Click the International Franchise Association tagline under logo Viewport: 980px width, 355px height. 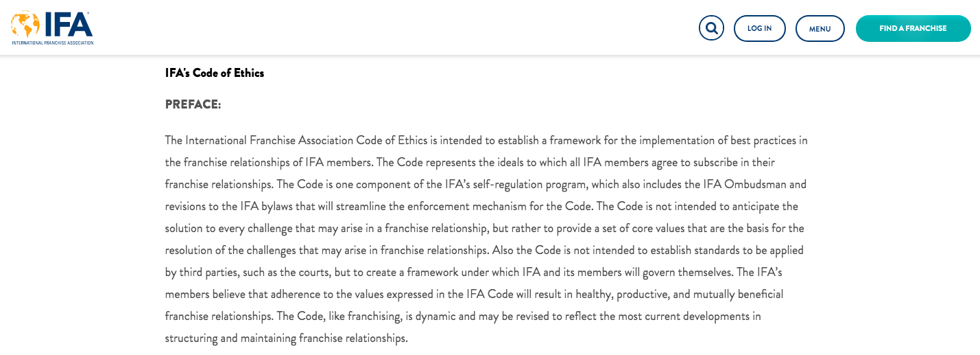click(x=52, y=43)
